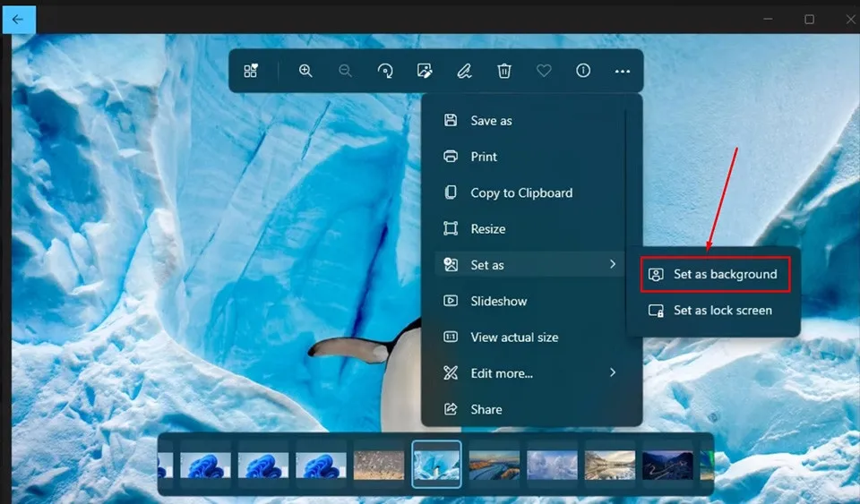Delete the photo with trash icon
Image resolution: width=860 pixels, height=504 pixels.
504,71
